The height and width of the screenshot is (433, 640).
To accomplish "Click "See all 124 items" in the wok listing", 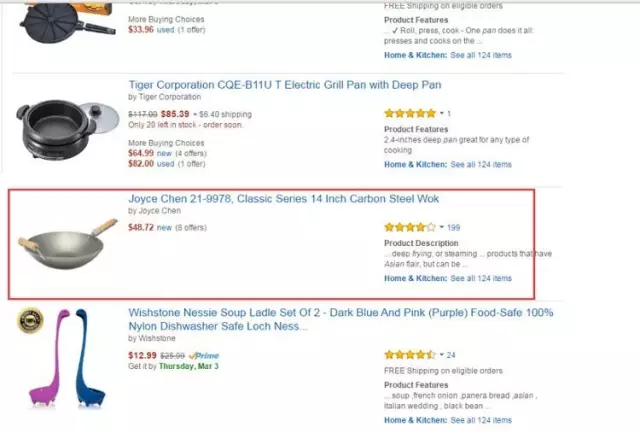I will (481, 278).
